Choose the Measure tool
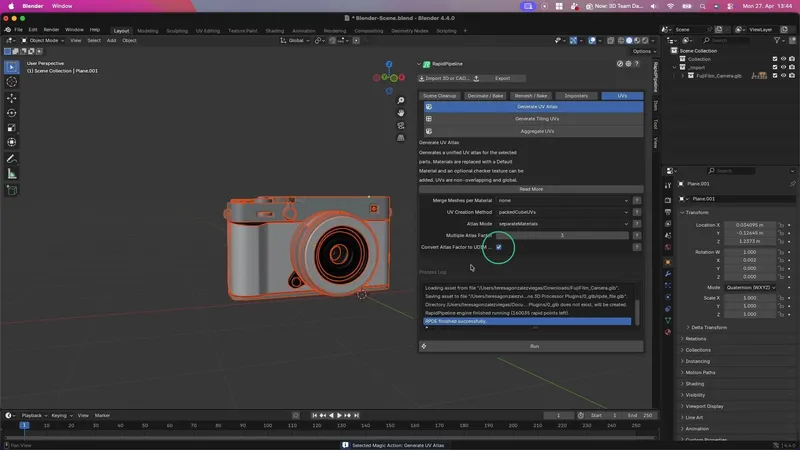This screenshot has height=450, width=800. point(12,174)
